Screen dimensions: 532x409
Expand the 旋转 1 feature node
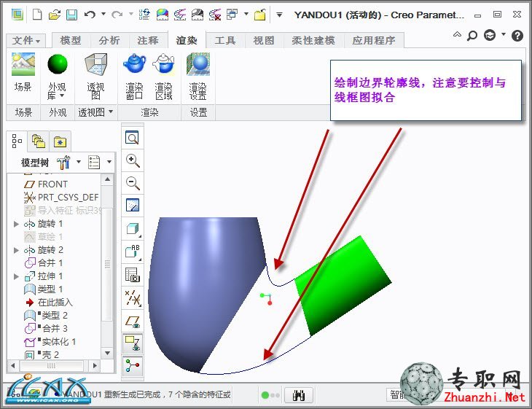[x=16, y=224]
